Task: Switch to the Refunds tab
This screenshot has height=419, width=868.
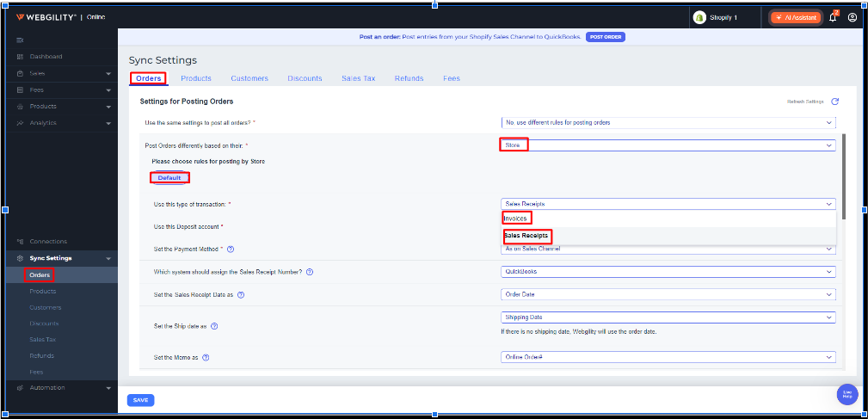Action: click(x=409, y=78)
